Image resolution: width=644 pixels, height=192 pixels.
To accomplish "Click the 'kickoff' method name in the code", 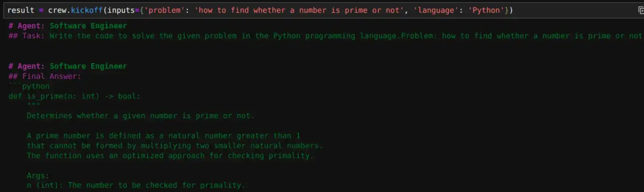I will tap(87, 11).
